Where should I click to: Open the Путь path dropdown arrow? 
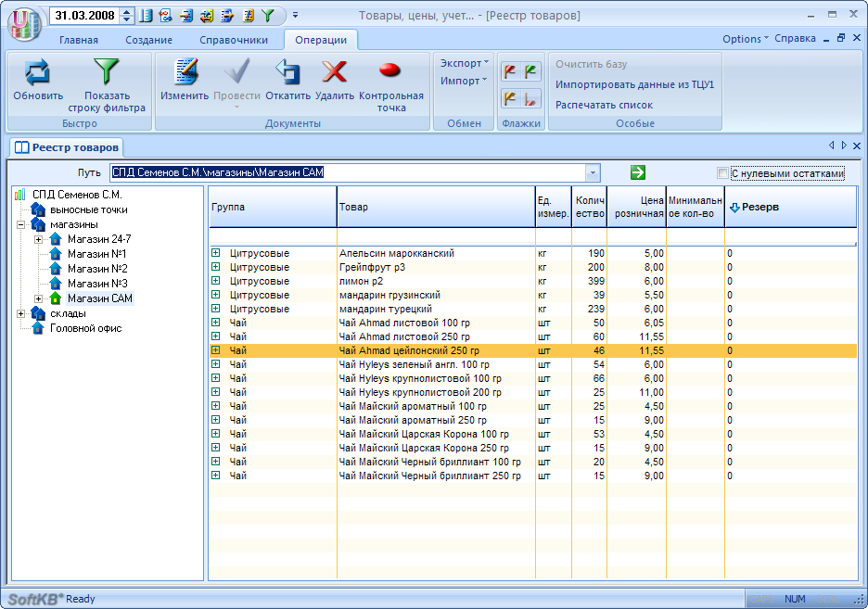coord(593,172)
